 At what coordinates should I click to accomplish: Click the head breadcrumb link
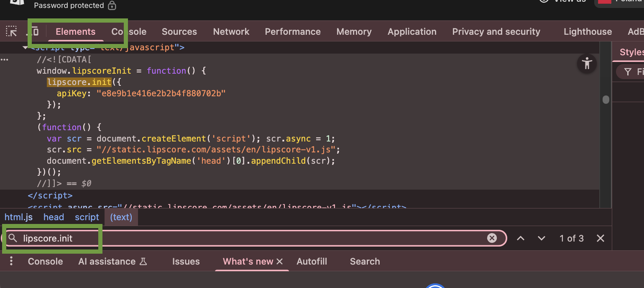point(54,217)
